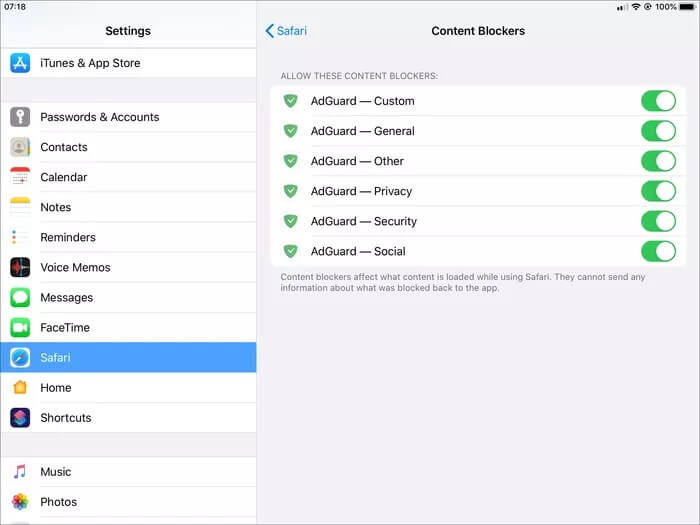700x525 pixels.
Task: Tap the Voice Memos icon
Action: (x=20, y=267)
